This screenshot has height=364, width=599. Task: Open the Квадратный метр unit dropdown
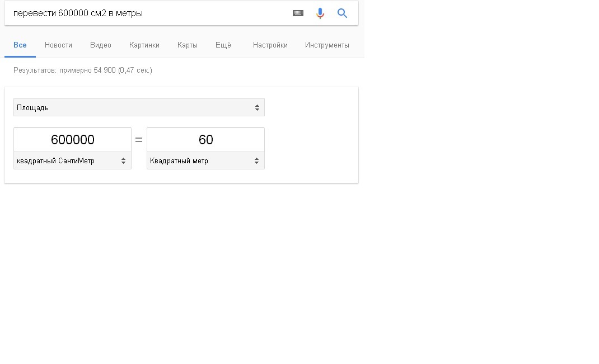[205, 160]
